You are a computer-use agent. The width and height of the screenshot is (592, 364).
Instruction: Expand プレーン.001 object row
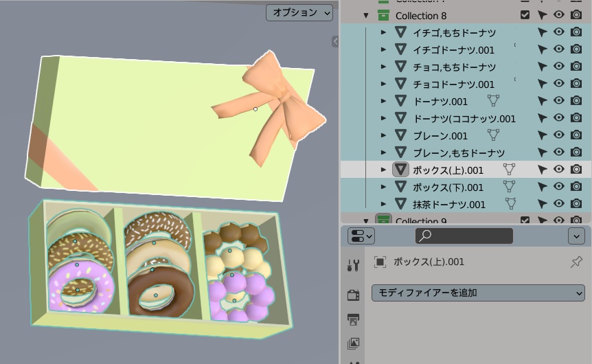(x=383, y=135)
